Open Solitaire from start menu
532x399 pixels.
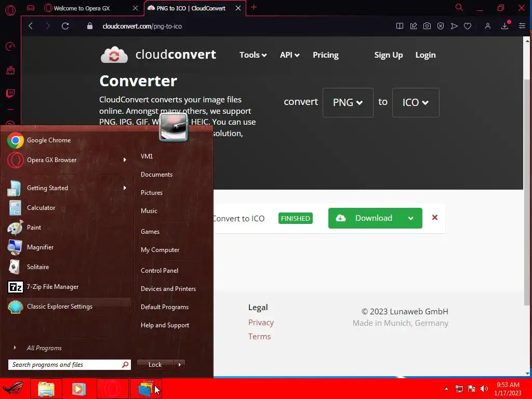click(68, 267)
